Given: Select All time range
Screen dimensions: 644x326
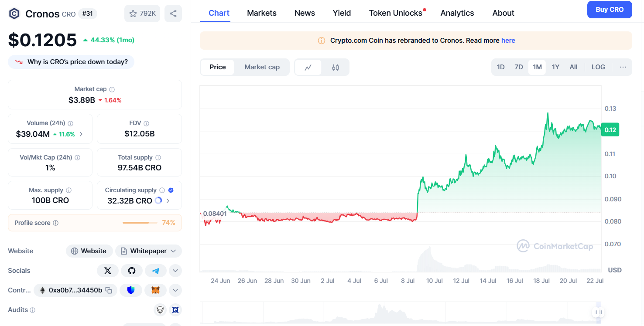Looking at the screenshot, I should pos(573,67).
